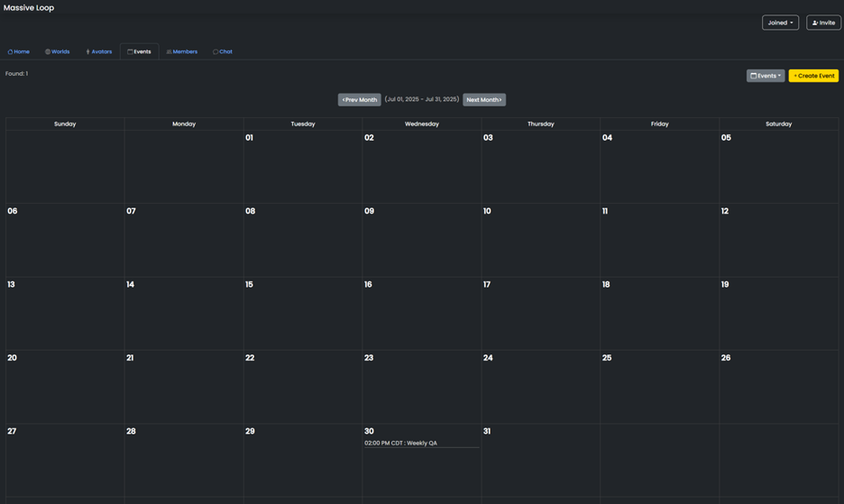Select day 25 in the calendar

(660, 387)
